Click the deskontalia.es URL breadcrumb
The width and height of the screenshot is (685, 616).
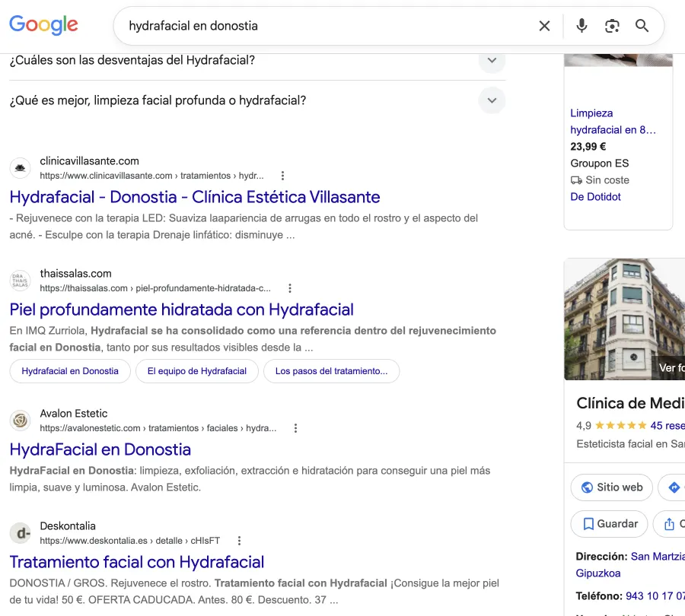click(x=129, y=541)
